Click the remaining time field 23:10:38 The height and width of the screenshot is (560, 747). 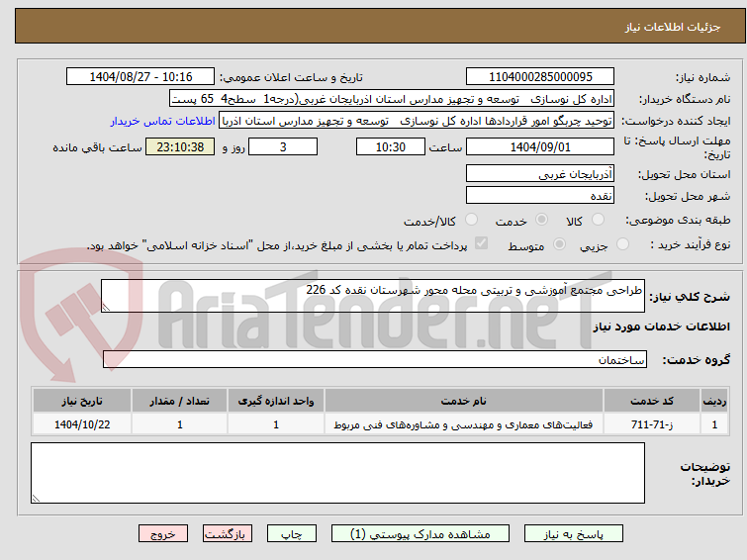click(x=180, y=146)
